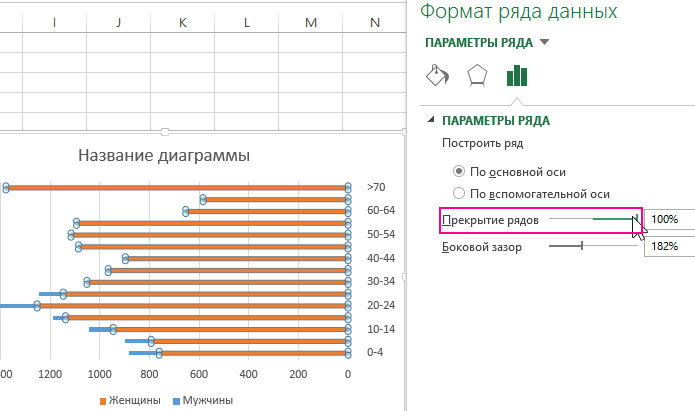
Task: Open the Fill & Line paint bucket tab
Action: pos(437,75)
